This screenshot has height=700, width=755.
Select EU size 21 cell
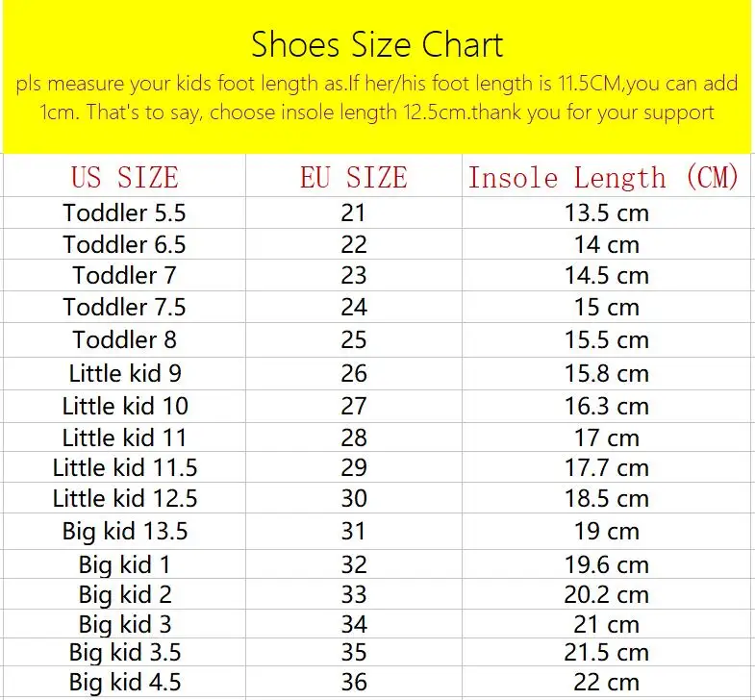[x=354, y=212]
